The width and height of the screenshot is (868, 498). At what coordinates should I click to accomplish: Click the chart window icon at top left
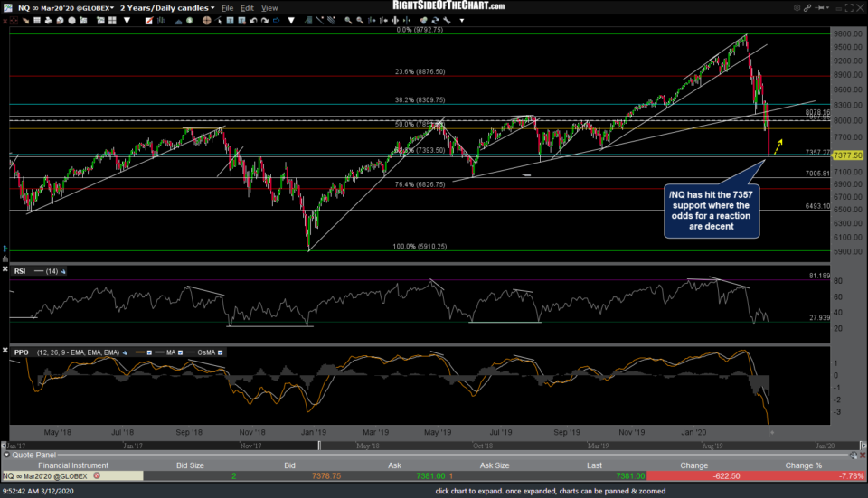pyautogui.click(x=8, y=8)
